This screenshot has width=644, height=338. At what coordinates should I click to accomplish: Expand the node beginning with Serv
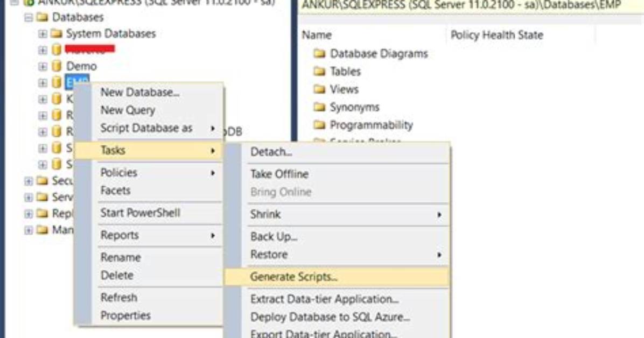click(29, 198)
